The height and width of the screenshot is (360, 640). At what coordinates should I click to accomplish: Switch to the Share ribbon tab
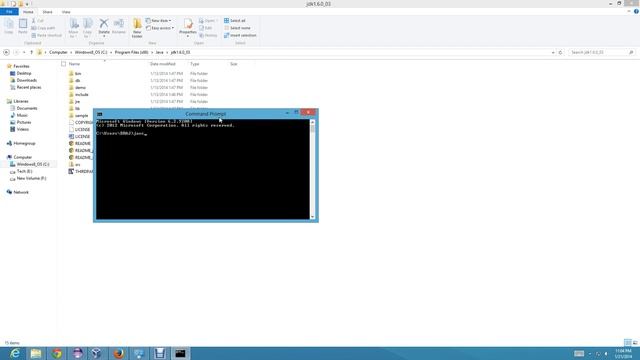click(47, 12)
